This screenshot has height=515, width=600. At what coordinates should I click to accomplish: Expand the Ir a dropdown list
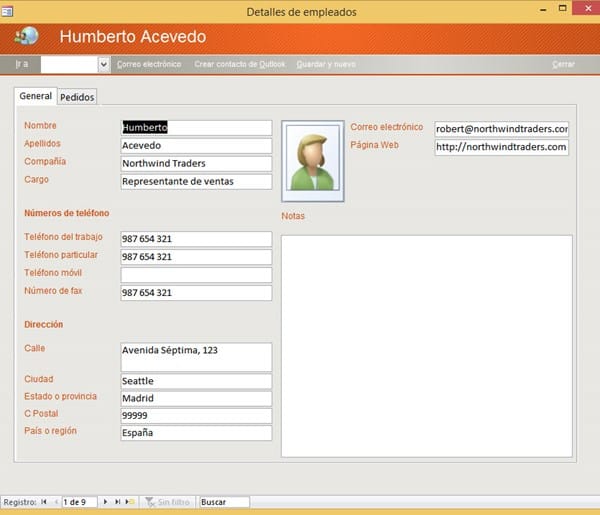(103, 64)
